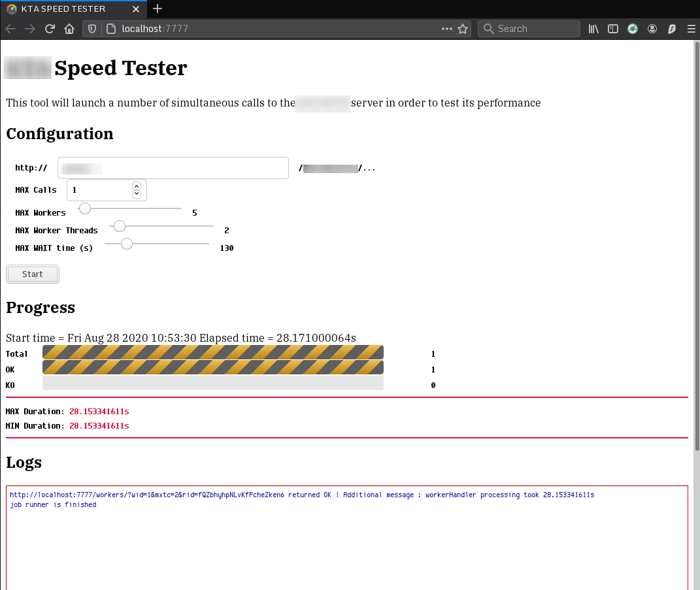Open the hamburger menu
This screenshot has height=590, width=700.
pyautogui.click(x=691, y=29)
